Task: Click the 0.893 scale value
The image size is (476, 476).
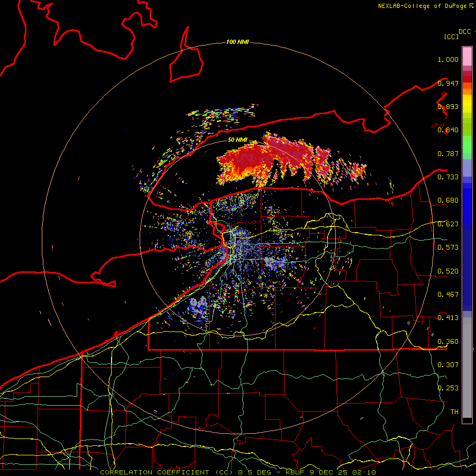Action: [x=448, y=106]
